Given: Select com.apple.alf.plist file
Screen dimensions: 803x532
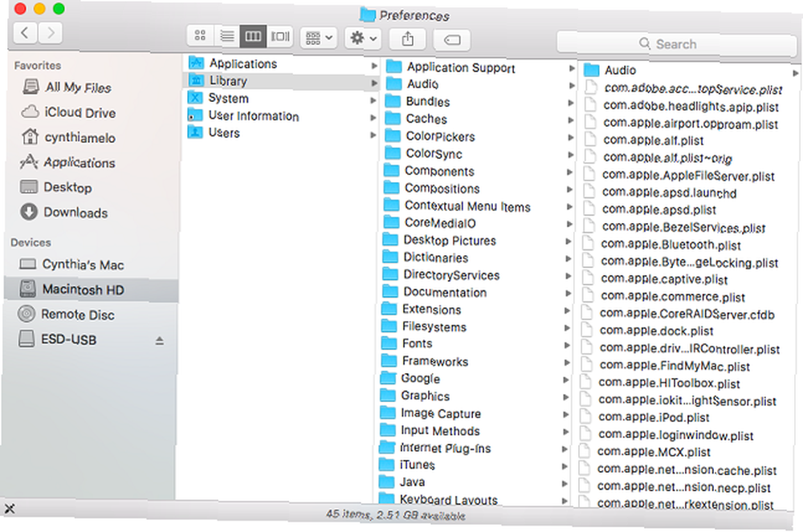Looking at the screenshot, I should 644,140.
